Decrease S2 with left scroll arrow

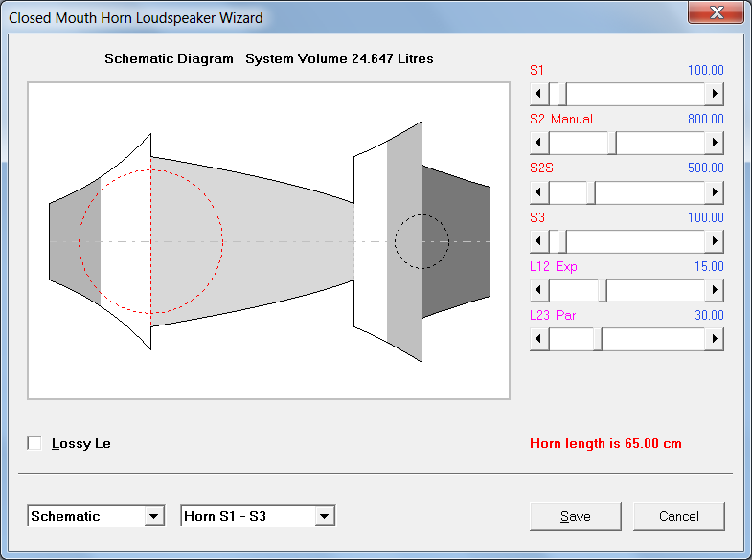539,143
